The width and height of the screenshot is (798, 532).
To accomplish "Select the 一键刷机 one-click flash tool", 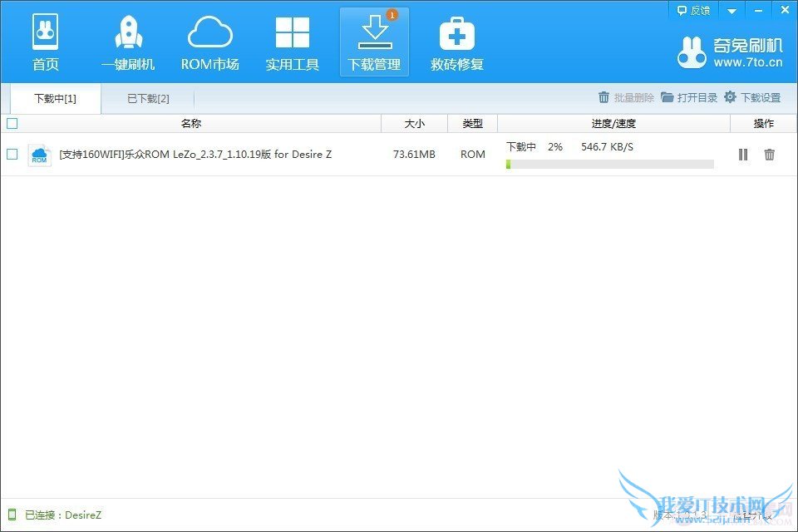I will point(128,42).
